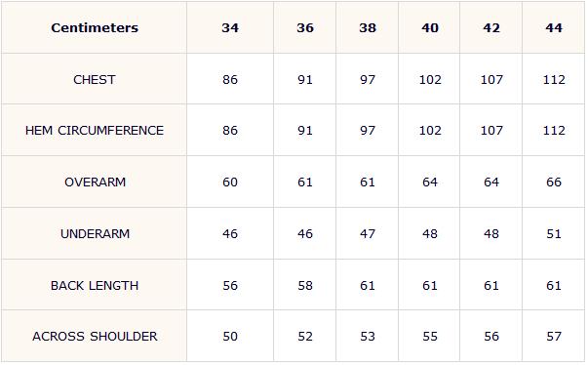Click the BACK LENGTH row label

click(95, 286)
